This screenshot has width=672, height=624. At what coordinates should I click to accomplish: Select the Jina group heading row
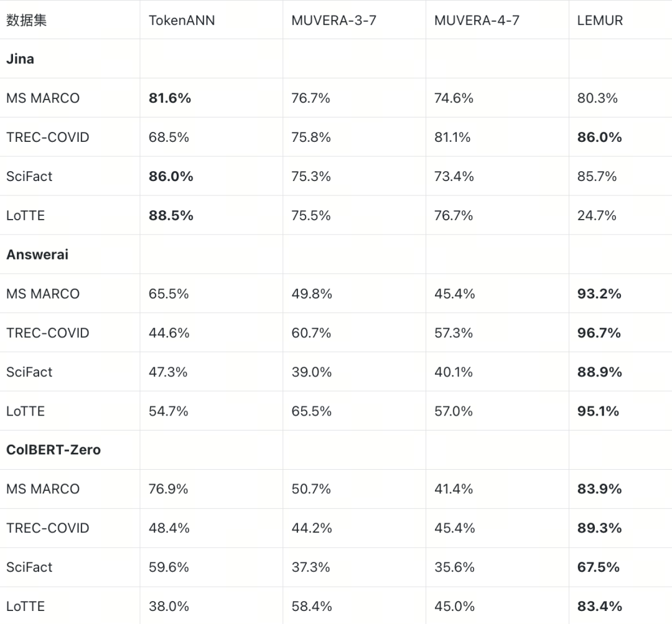point(21,59)
